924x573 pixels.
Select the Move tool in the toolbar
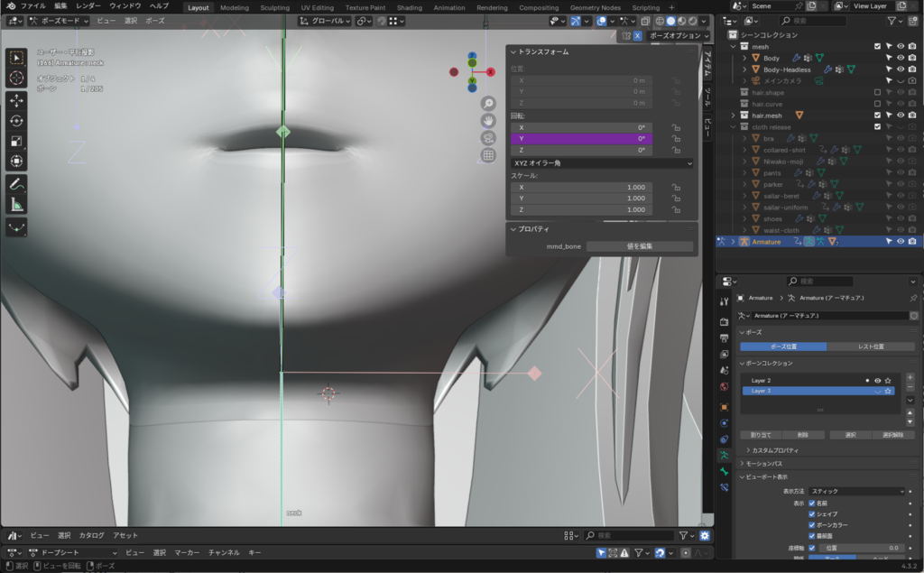tap(16, 100)
